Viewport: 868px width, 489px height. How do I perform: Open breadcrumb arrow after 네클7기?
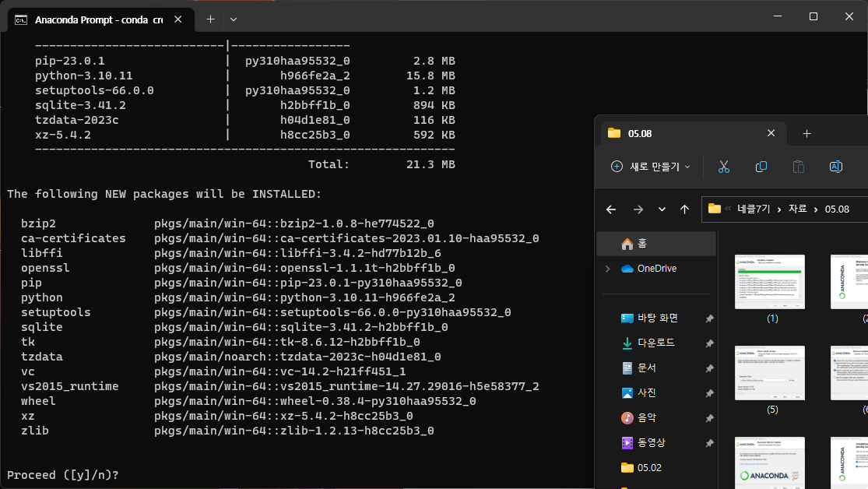(779, 209)
